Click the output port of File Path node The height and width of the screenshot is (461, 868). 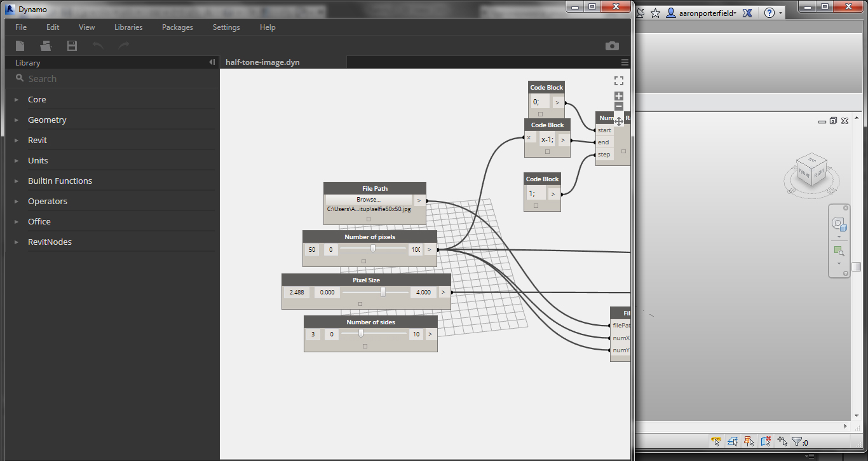418,200
